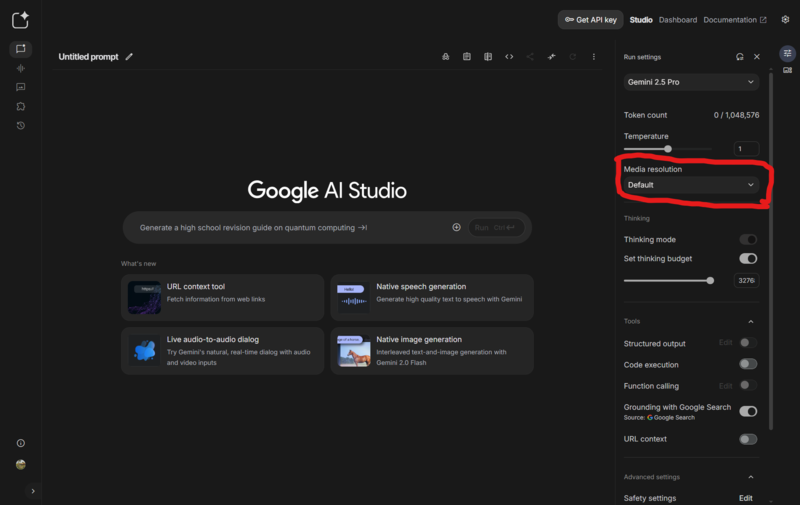Image resolution: width=800 pixels, height=505 pixels.
Task: Click the key icon on Get API key
Action: [569, 20]
